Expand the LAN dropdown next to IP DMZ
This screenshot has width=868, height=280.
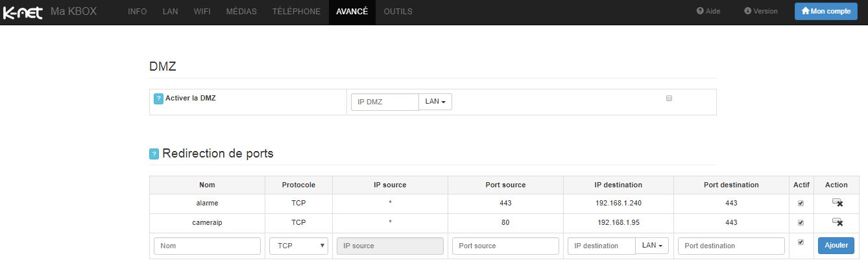tap(435, 102)
